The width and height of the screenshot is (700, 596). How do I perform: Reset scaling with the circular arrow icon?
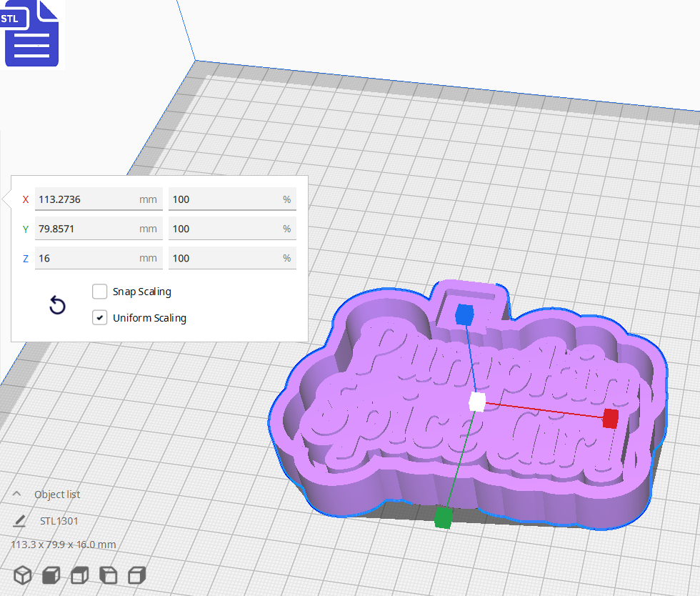click(x=57, y=305)
